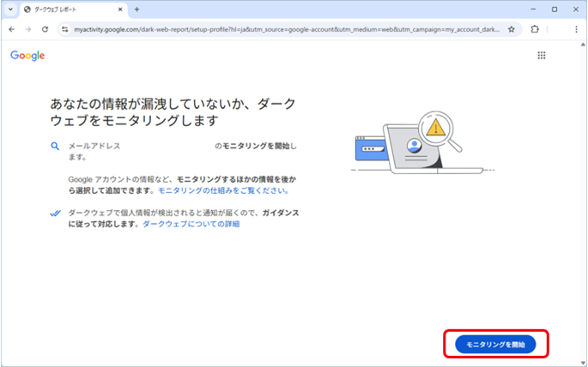The height and width of the screenshot is (367, 588).
Task: Open the Extensions puzzle icon
Action: [x=535, y=28]
